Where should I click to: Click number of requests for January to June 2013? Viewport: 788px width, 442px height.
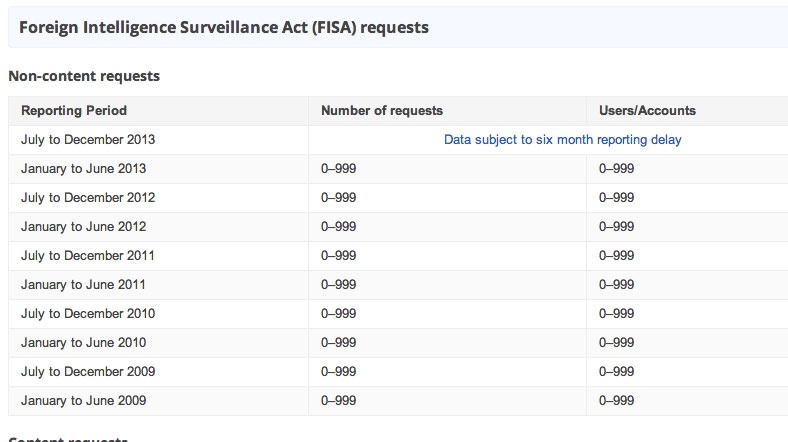click(x=339, y=169)
